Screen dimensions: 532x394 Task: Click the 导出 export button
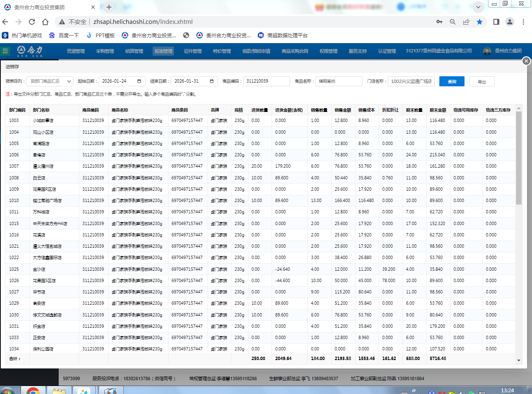coord(482,81)
